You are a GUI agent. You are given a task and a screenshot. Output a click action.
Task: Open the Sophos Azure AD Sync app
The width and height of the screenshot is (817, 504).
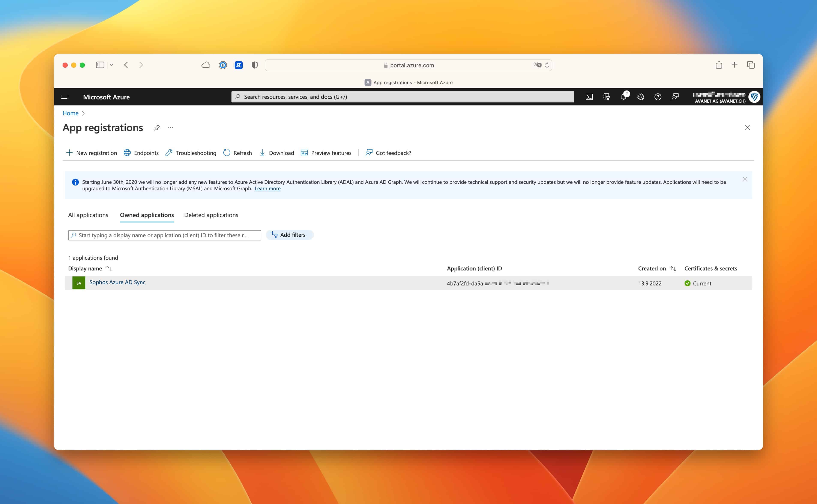pyautogui.click(x=117, y=282)
